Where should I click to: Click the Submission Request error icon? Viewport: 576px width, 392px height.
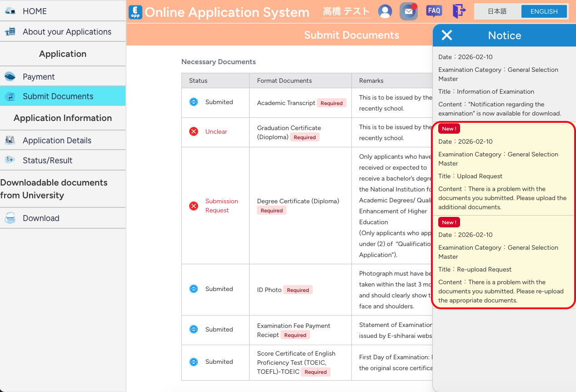pyautogui.click(x=194, y=206)
